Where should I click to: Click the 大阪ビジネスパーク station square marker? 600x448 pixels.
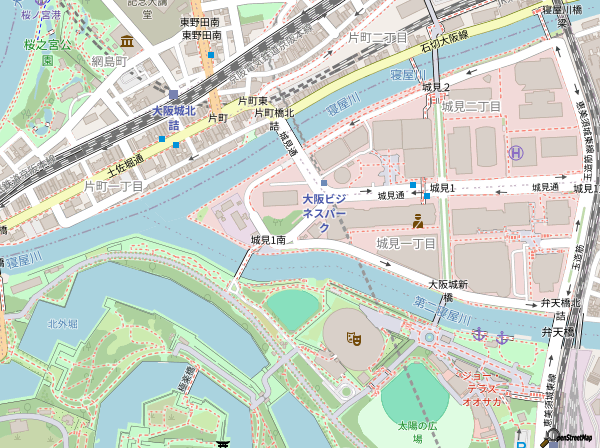324,182
